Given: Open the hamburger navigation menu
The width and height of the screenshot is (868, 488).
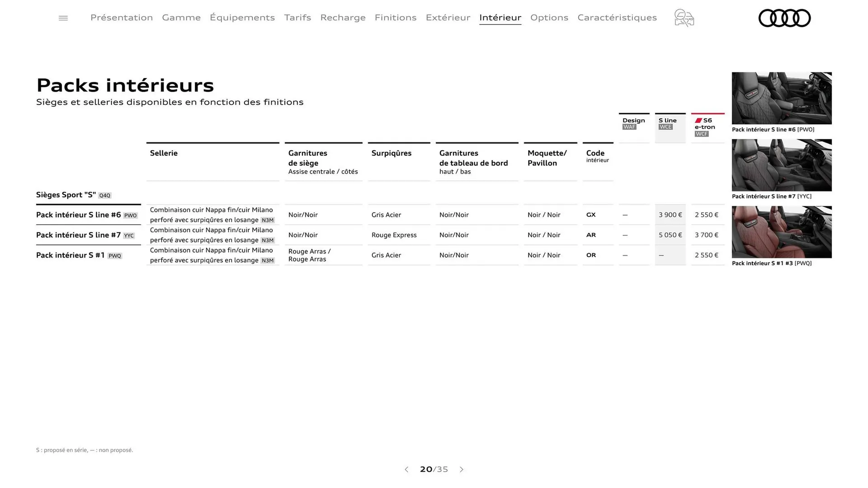Looking at the screenshot, I should click(x=63, y=18).
